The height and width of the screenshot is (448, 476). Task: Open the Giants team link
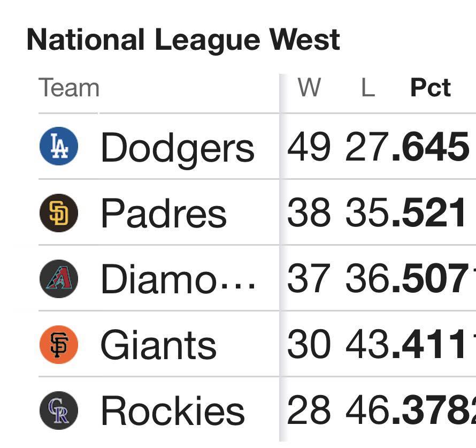pyautogui.click(x=158, y=344)
